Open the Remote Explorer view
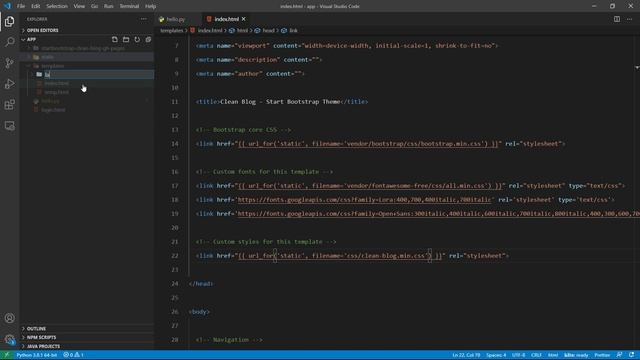640x360 pixels. click(9, 126)
